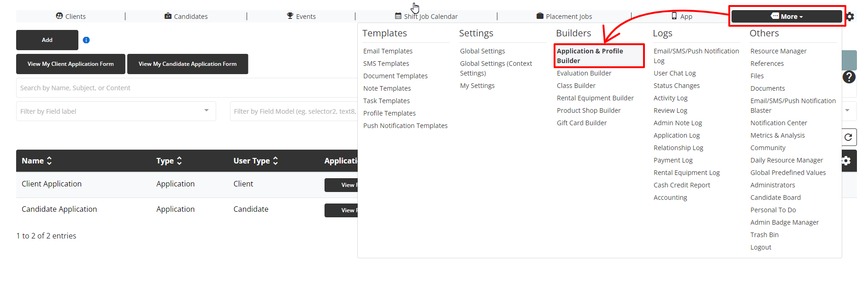Select Document Templates
This screenshot has height=285, width=868.
pyautogui.click(x=395, y=76)
